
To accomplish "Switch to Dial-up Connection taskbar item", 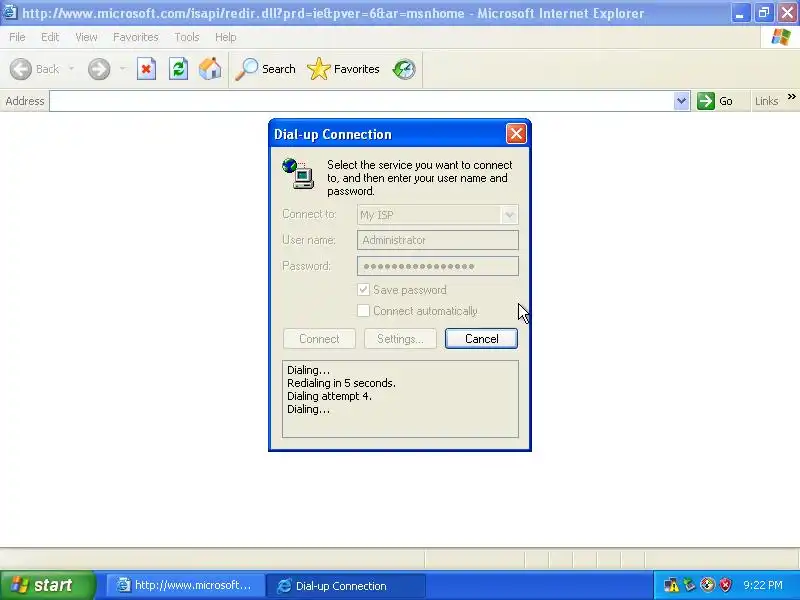I will (x=346, y=585).
